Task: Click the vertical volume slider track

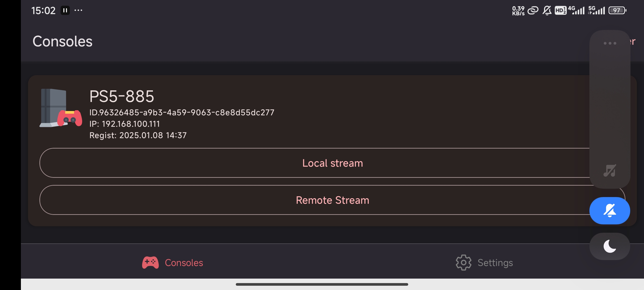Action: (x=610, y=105)
